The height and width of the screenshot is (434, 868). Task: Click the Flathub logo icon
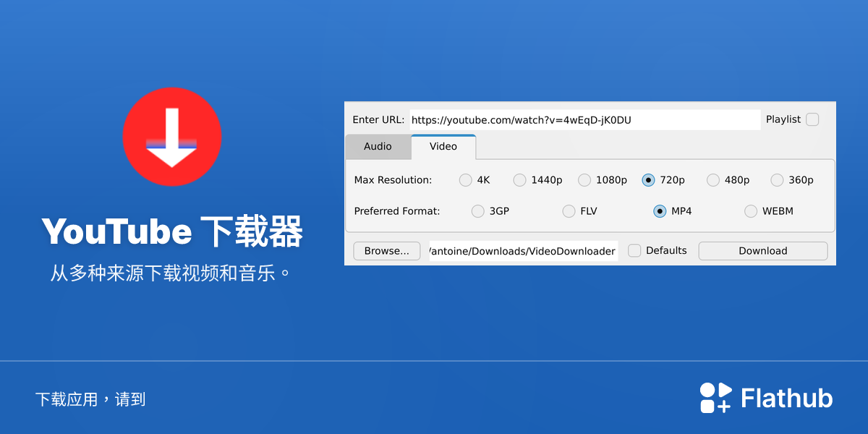[x=715, y=398]
